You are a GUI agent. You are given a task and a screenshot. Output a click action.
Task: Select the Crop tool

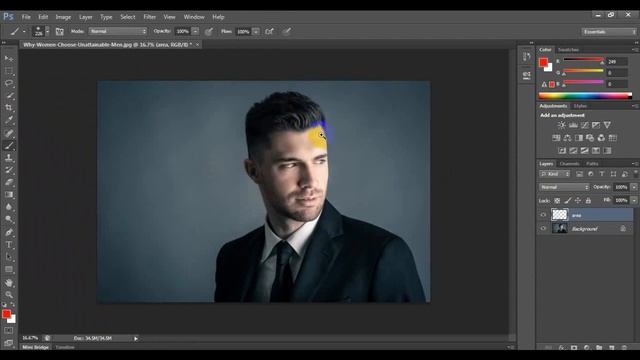(x=9, y=108)
